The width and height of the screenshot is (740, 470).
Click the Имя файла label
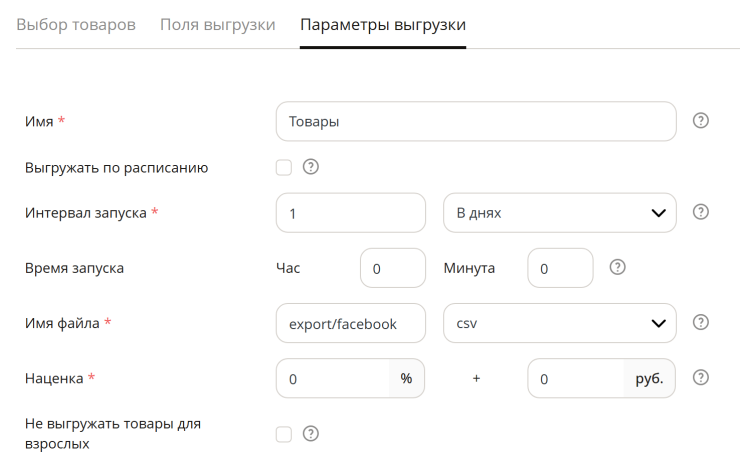pyautogui.click(x=62, y=323)
